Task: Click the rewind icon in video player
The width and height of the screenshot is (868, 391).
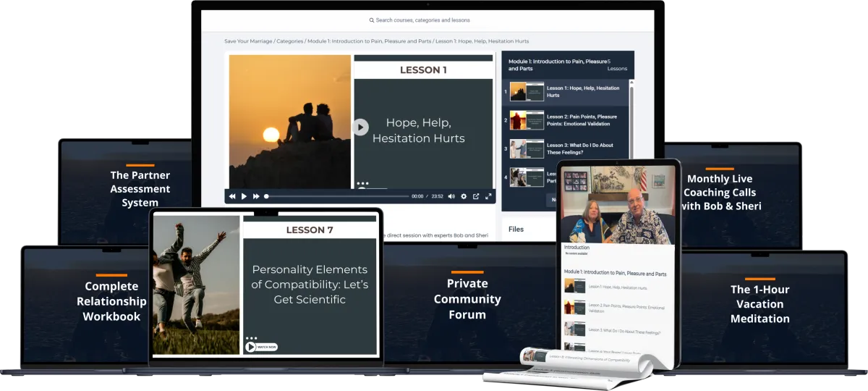Action: pos(232,196)
